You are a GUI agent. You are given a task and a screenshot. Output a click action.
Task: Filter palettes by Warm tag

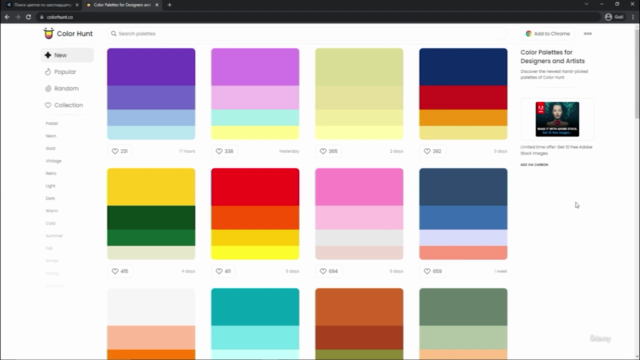coord(52,211)
